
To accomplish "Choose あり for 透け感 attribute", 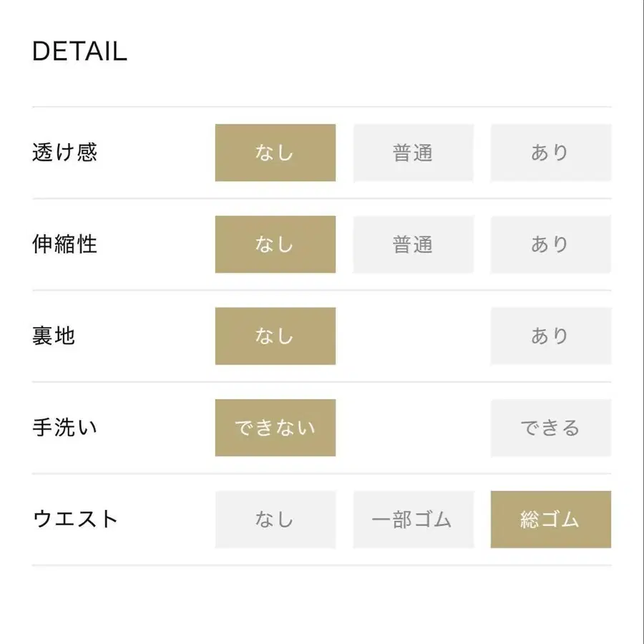I will pyautogui.click(x=551, y=152).
